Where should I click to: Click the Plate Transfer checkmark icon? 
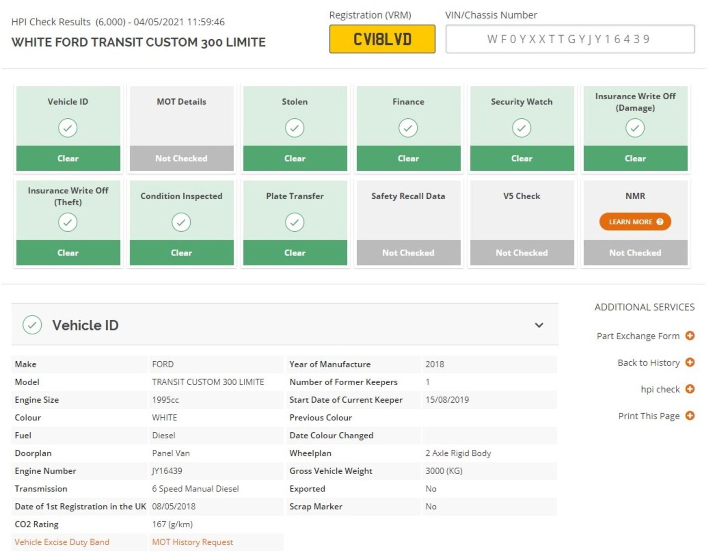[295, 222]
